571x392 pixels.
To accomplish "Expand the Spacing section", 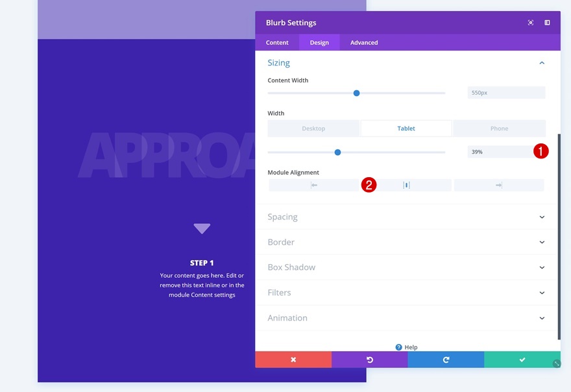I will pyautogui.click(x=406, y=217).
